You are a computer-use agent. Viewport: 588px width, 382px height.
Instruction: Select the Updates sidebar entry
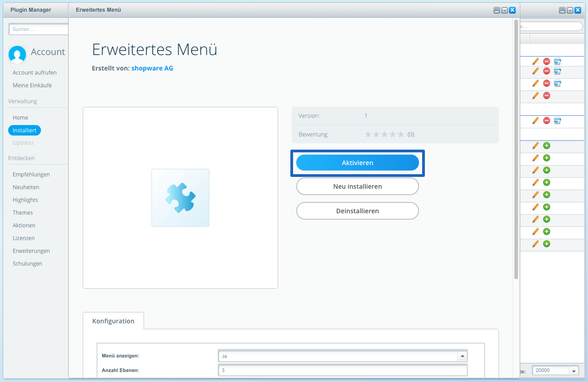pyautogui.click(x=23, y=143)
